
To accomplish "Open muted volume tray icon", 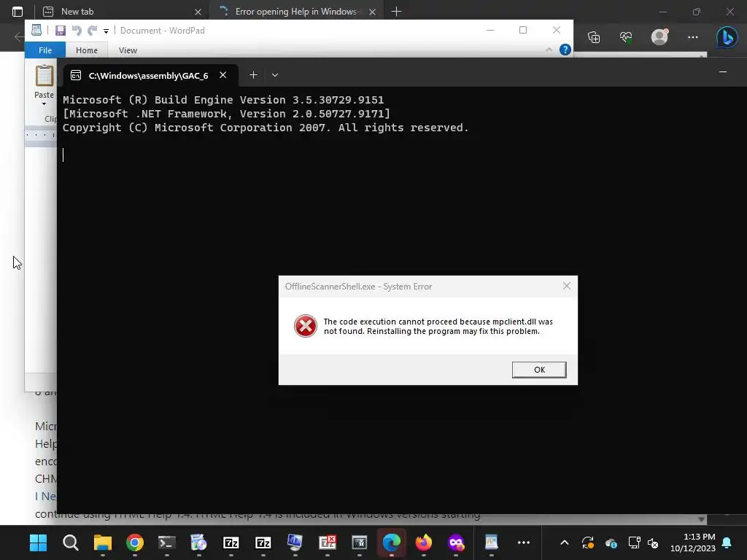I will click(x=653, y=542).
